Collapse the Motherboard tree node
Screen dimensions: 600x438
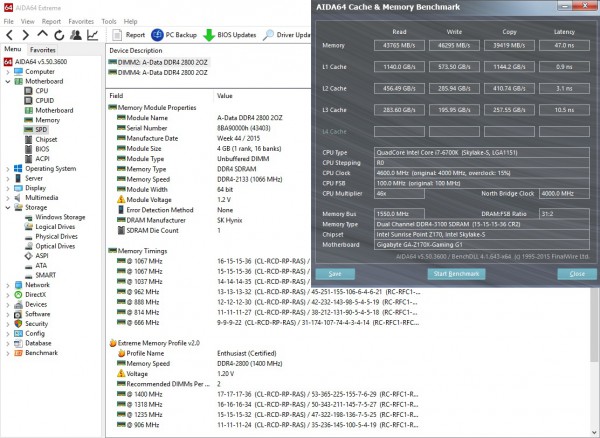click(8, 81)
